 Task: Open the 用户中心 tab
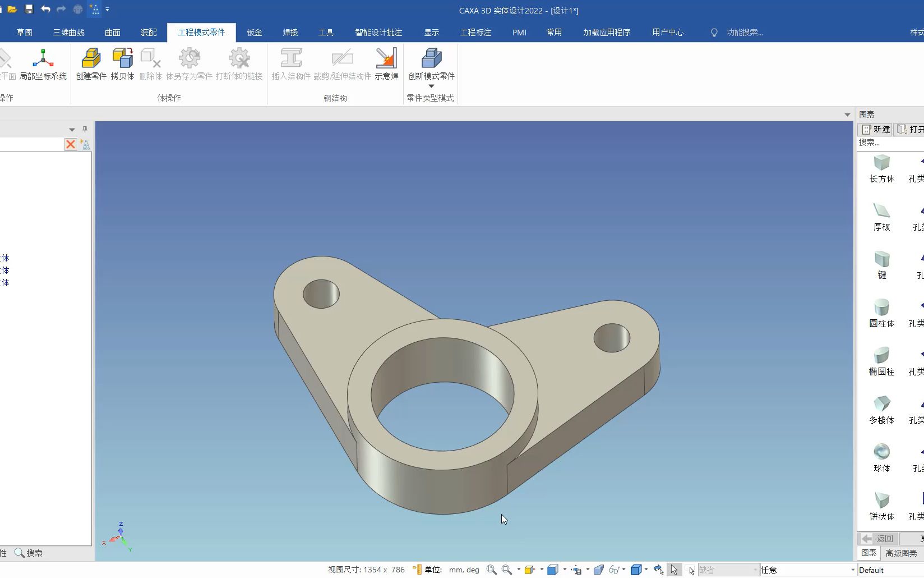tap(668, 33)
